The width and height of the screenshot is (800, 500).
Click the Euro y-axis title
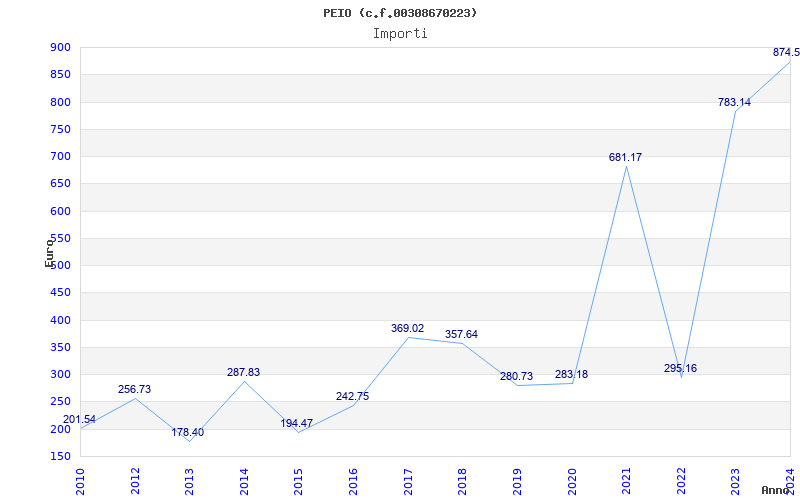(49, 253)
